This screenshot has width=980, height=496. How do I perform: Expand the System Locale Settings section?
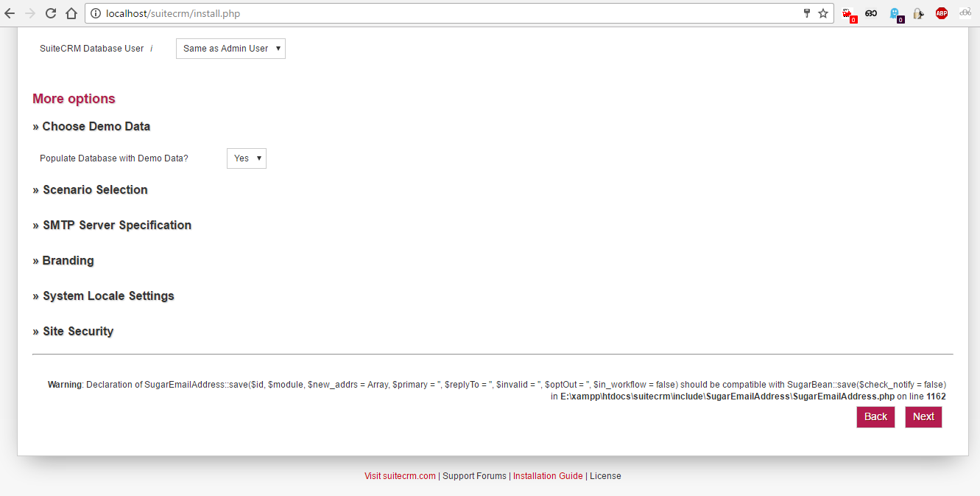click(103, 296)
